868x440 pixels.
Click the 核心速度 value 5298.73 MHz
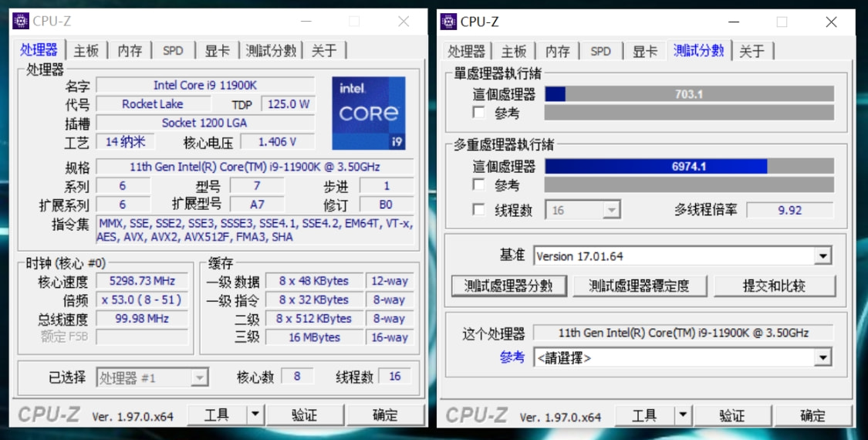pos(142,281)
